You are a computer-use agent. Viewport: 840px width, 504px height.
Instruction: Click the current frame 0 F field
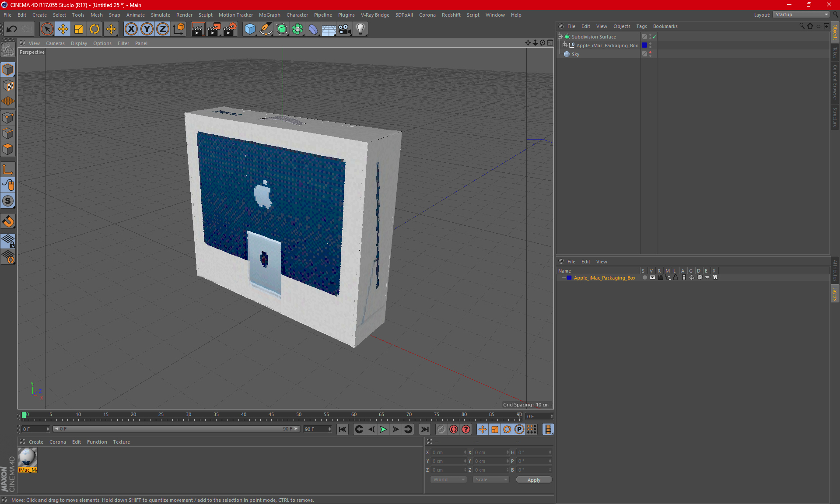pos(540,416)
